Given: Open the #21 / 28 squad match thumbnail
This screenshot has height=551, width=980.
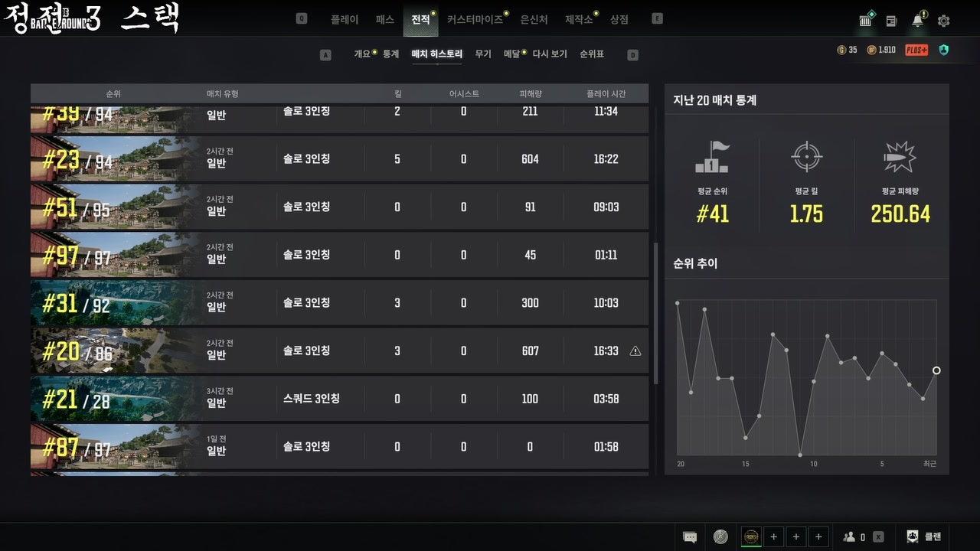Looking at the screenshot, I should click(x=115, y=399).
